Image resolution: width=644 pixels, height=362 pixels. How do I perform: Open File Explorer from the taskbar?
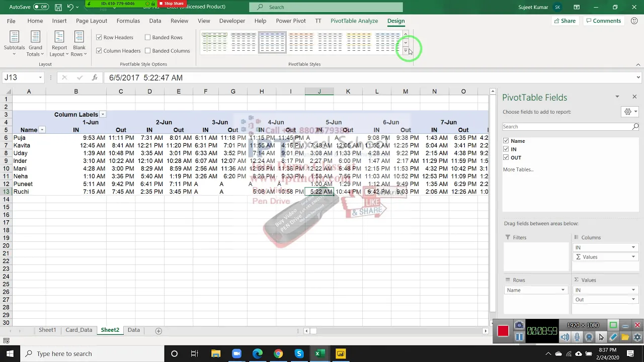[216, 353]
